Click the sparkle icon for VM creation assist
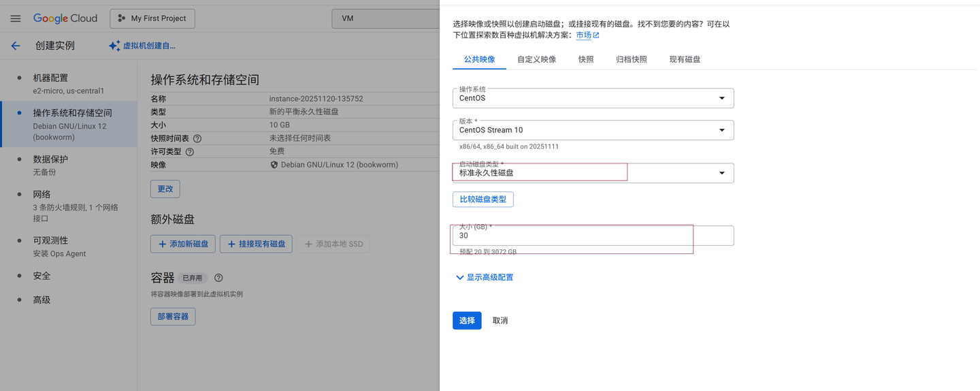 tap(114, 46)
